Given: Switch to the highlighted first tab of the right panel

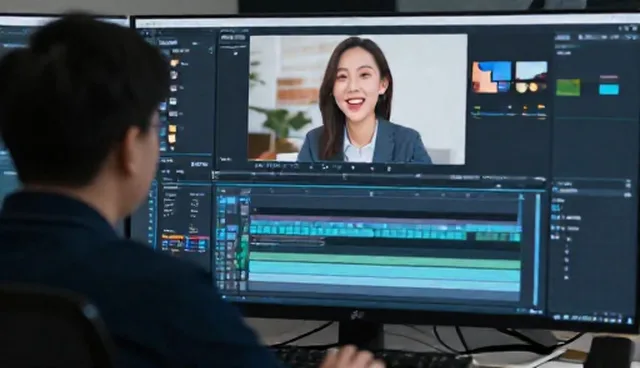Looking at the screenshot, I should (563, 38).
